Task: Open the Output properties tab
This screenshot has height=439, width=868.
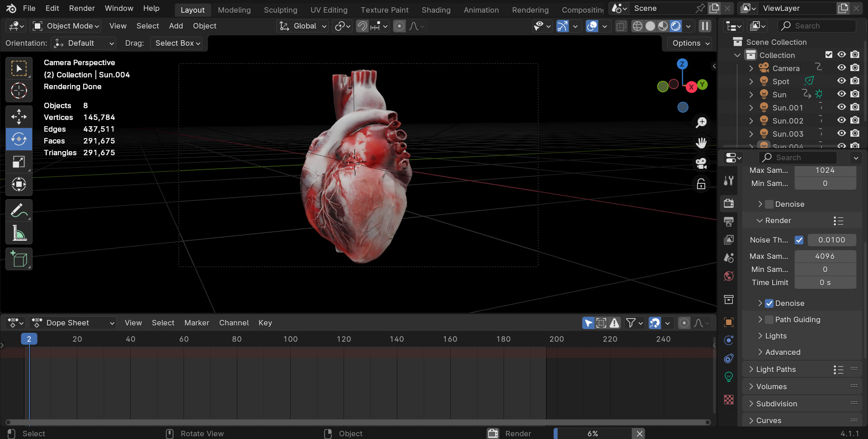Action: pos(729,221)
